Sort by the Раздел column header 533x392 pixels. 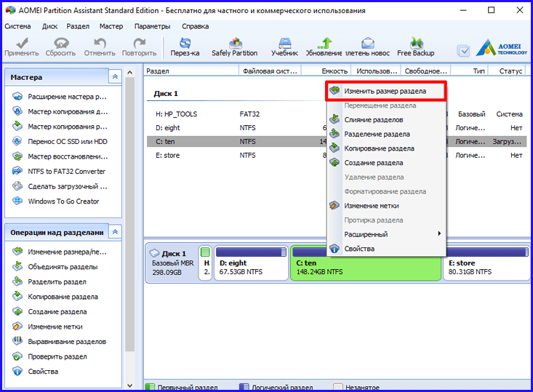click(x=191, y=71)
